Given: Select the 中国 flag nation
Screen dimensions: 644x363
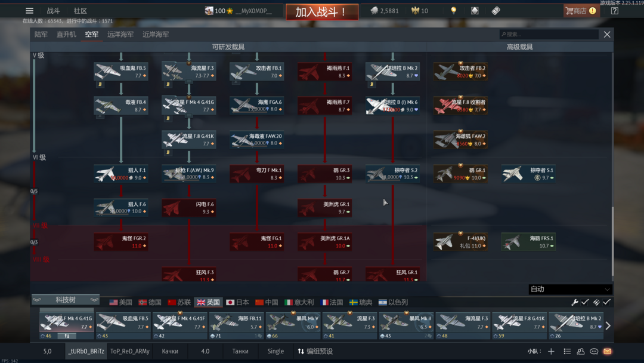Looking at the screenshot, I should coord(267,302).
